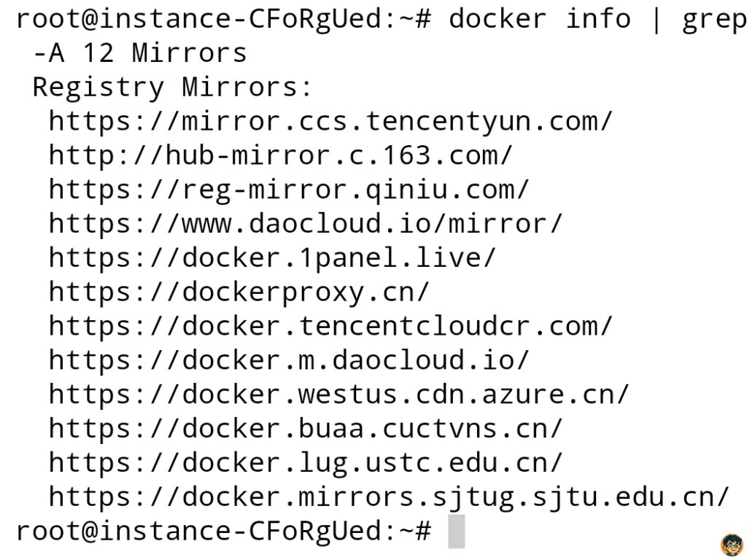The height and width of the screenshot is (560, 747).
Task: Click the bottom root@instance-CFoRgUed prompt
Action: (223, 532)
